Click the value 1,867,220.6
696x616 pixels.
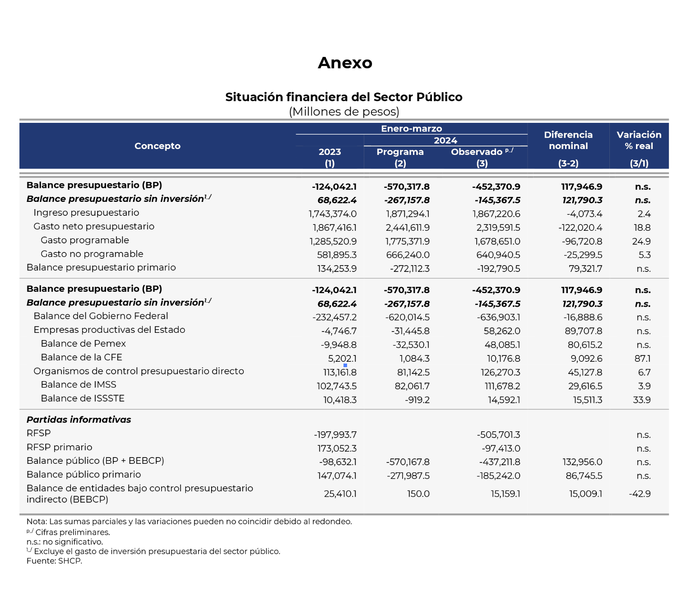496,214
